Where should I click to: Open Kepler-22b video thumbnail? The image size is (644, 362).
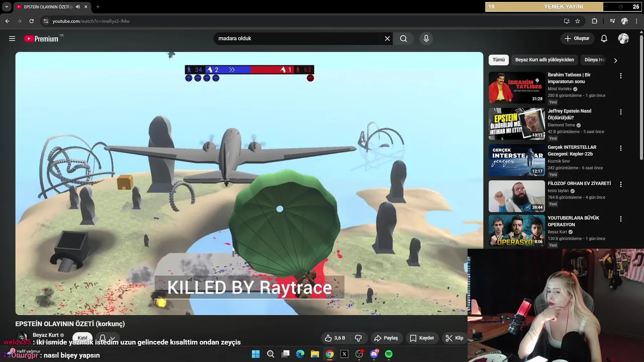[517, 160]
